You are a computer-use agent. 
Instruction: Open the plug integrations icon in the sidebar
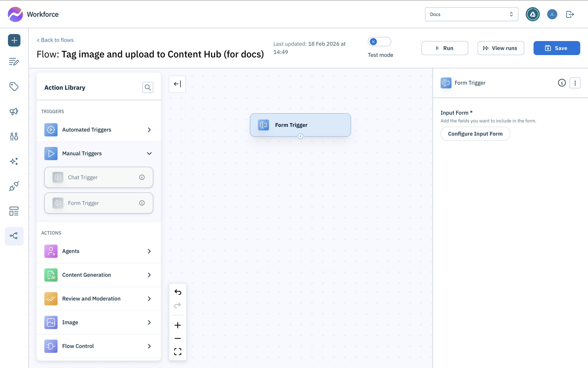[14, 186]
